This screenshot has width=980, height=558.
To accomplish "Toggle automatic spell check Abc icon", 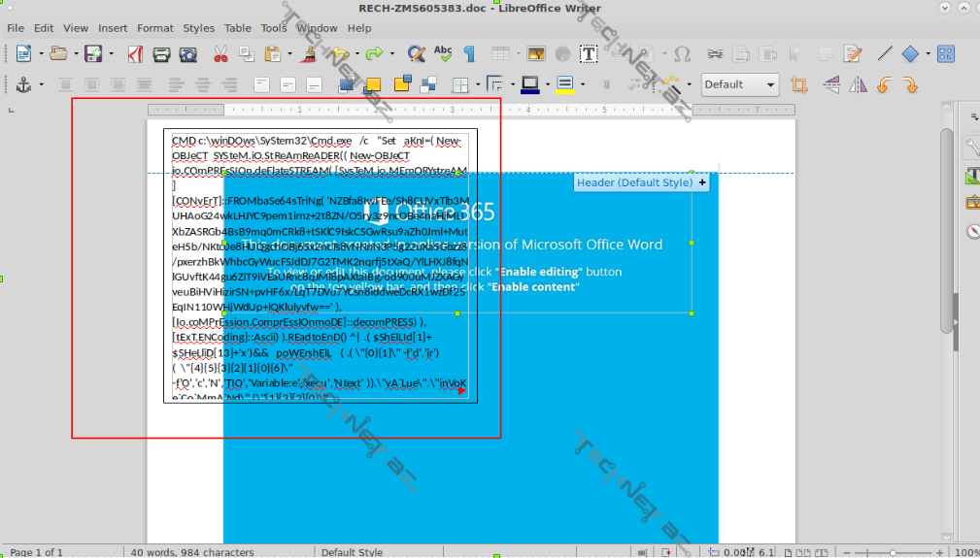I will [443, 54].
